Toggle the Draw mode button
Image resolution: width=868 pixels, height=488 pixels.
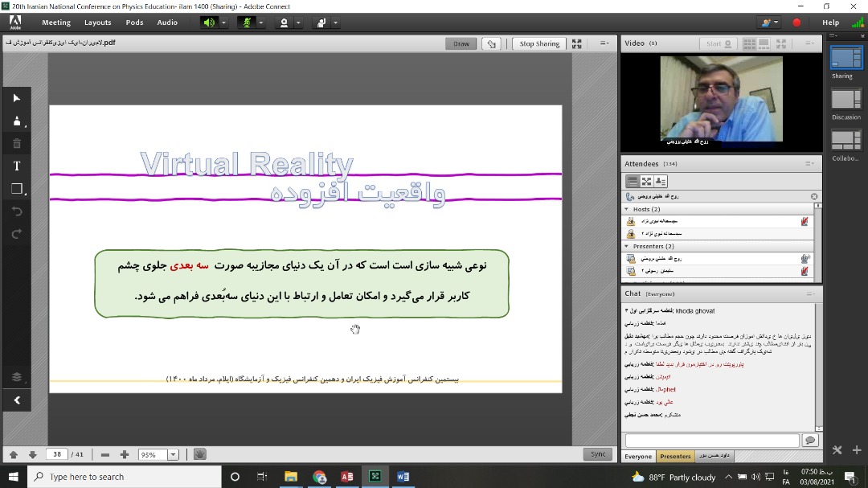click(461, 44)
